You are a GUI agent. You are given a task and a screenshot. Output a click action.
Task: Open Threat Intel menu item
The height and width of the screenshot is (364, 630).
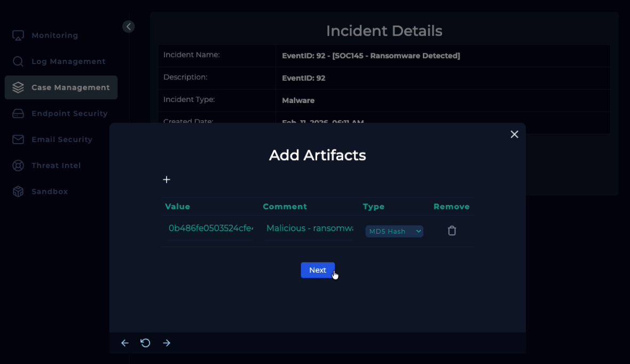tap(56, 165)
